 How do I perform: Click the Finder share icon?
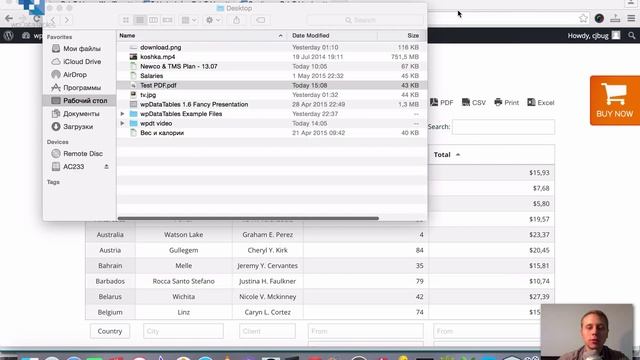(236, 20)
